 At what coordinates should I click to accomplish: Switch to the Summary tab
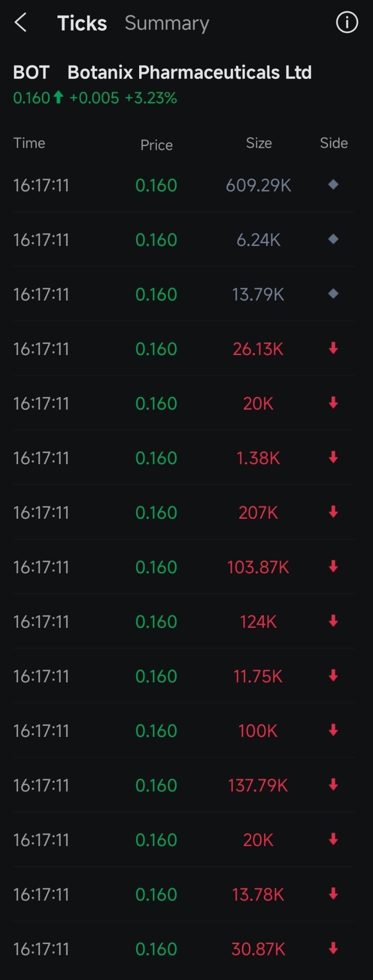click(167, 23)
